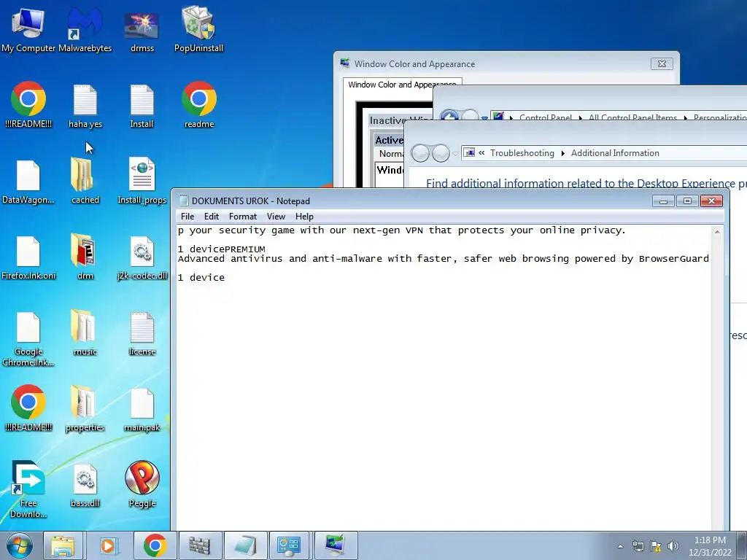Click the Forward button in the Troubleshooting window
Screen dimensions: 747x560
[440, 153]
